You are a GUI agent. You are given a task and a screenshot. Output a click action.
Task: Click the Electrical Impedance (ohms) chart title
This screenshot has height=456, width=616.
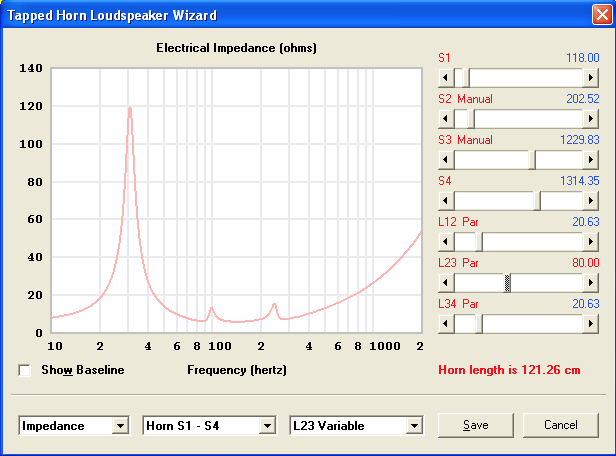(236, 48)
